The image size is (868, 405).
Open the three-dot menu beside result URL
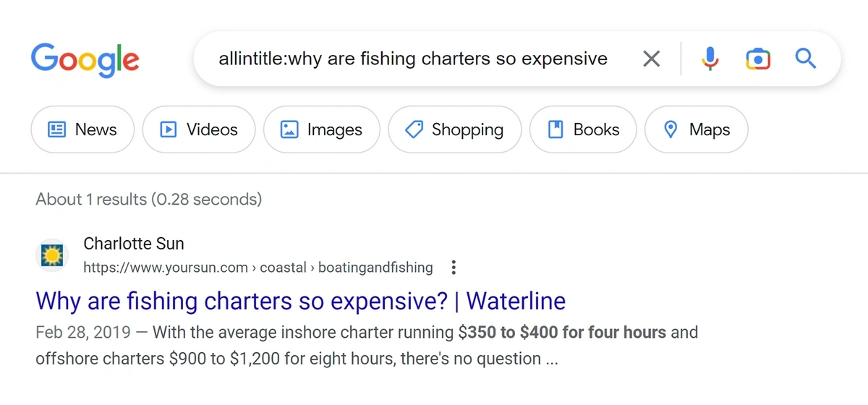(x=454, y=268)
